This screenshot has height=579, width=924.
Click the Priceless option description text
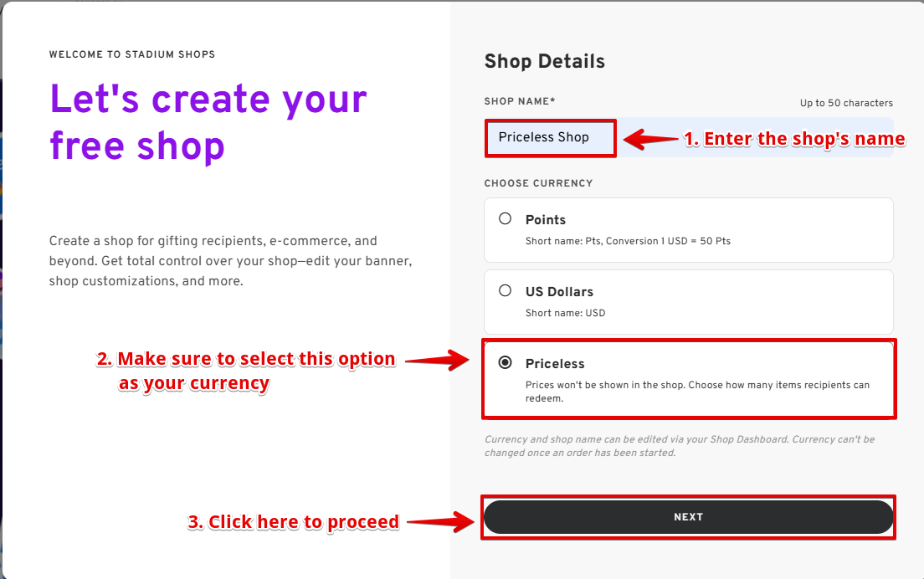pos(696,392)
